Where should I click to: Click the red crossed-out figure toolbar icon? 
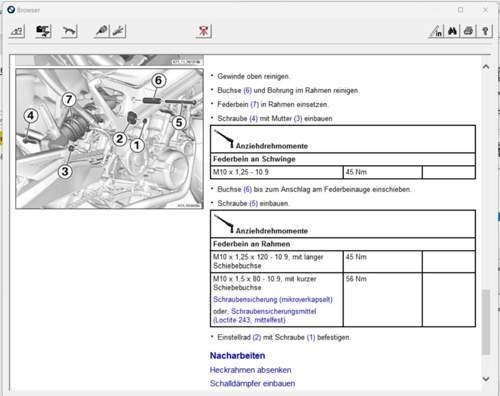point(203,31)
